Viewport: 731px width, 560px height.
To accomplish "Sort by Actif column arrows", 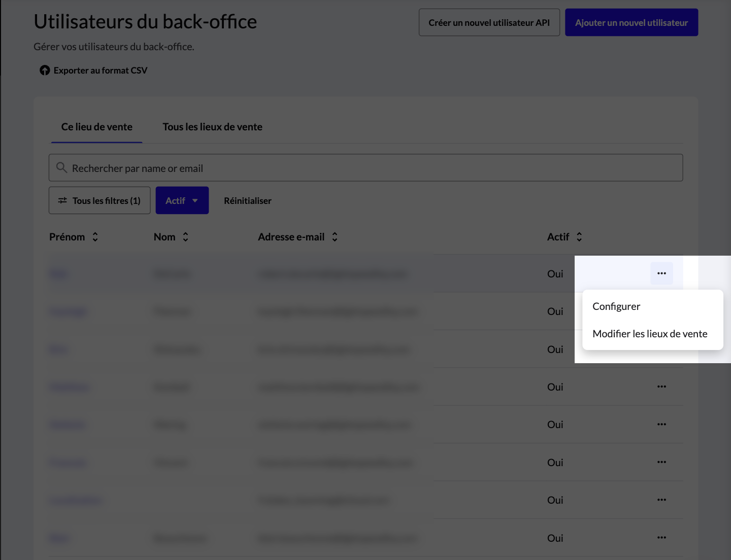I will click(x=579, y=237).
